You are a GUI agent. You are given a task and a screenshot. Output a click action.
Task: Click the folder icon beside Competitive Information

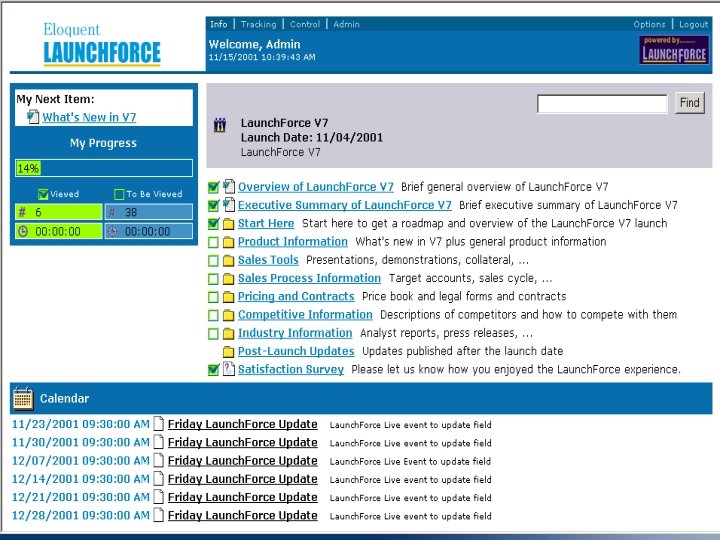click(228, 315)
